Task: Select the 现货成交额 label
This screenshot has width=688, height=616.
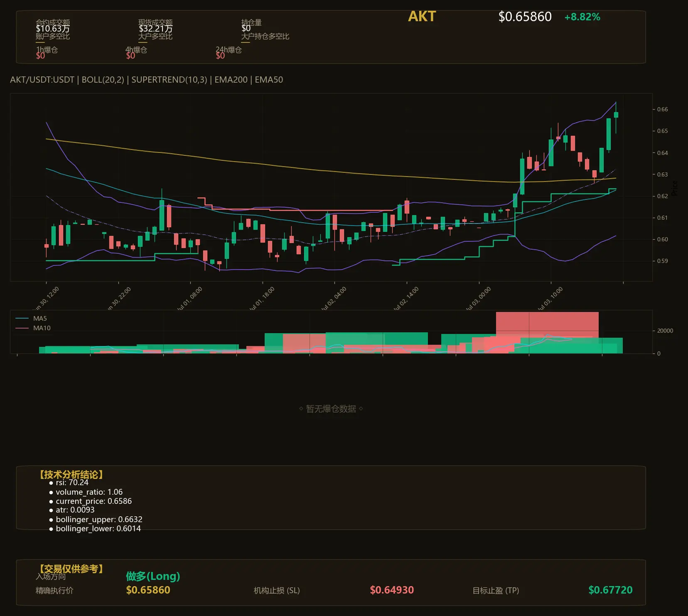Action: [x=155, y=22]
